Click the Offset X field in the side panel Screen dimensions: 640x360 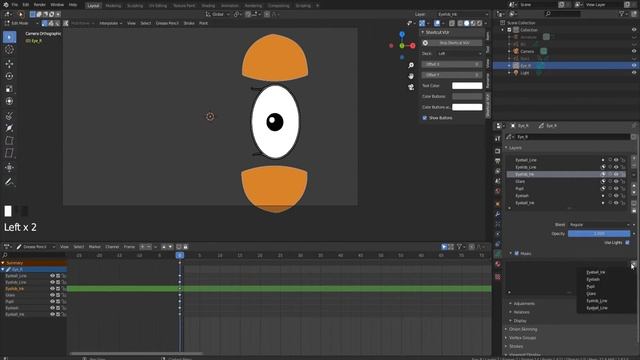tap(452, 64)
